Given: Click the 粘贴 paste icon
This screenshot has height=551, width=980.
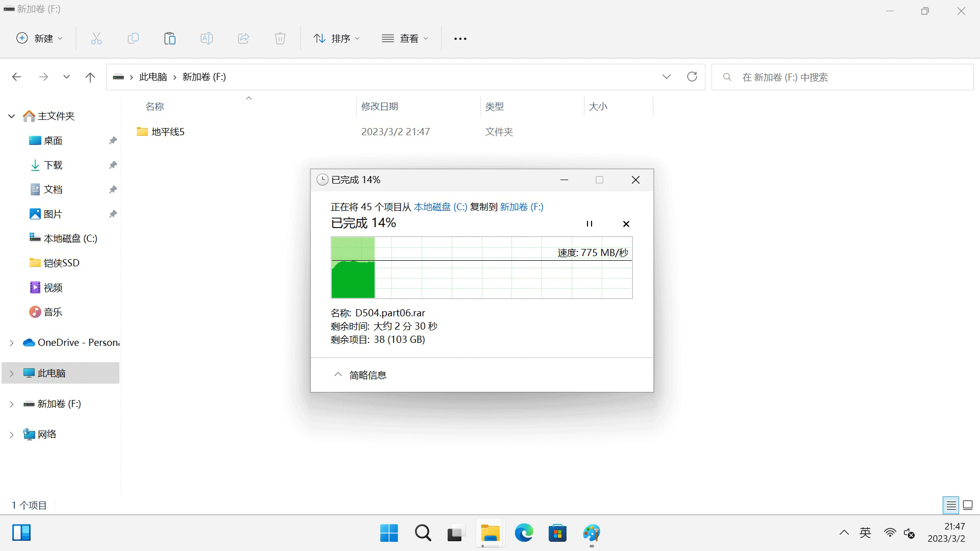Looking at the screenshot, I should point(170,38).
